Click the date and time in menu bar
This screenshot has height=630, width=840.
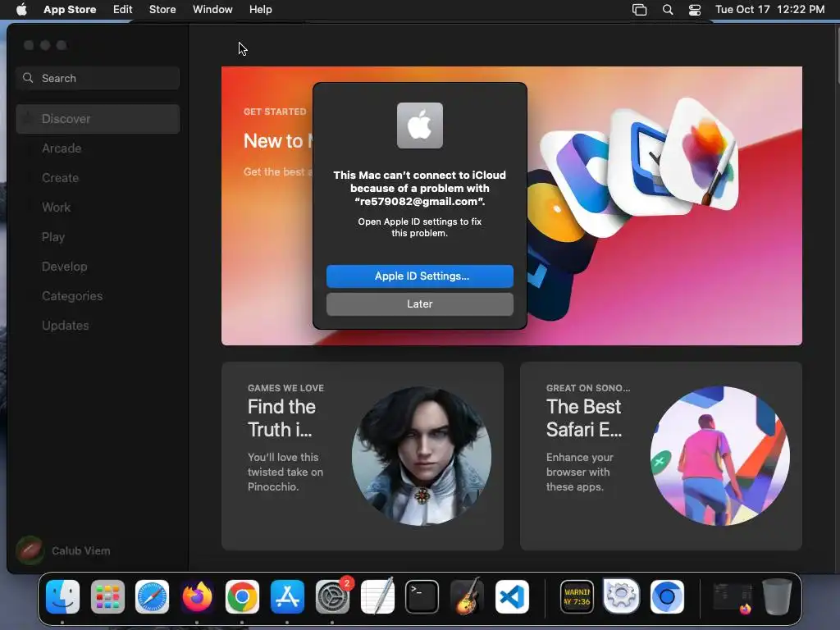click(769, 9)
